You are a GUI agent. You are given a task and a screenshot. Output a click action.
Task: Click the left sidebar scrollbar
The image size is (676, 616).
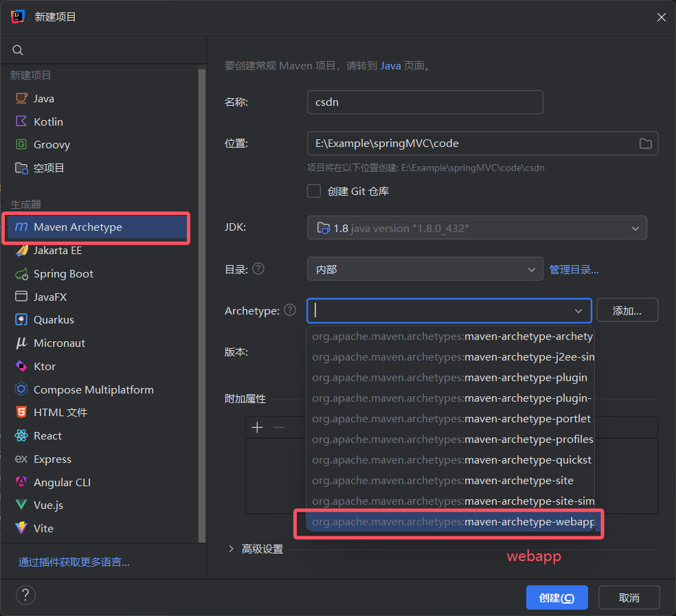(x=202, y=305)
